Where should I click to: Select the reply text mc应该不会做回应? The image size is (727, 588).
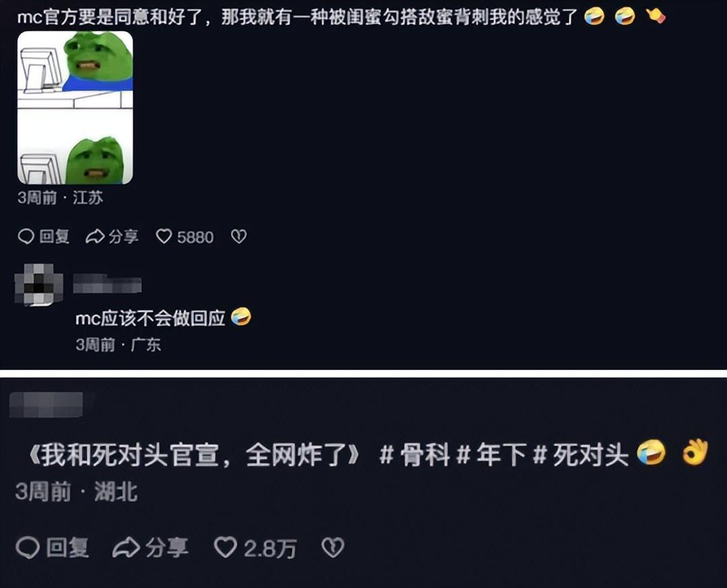[151, 318]
